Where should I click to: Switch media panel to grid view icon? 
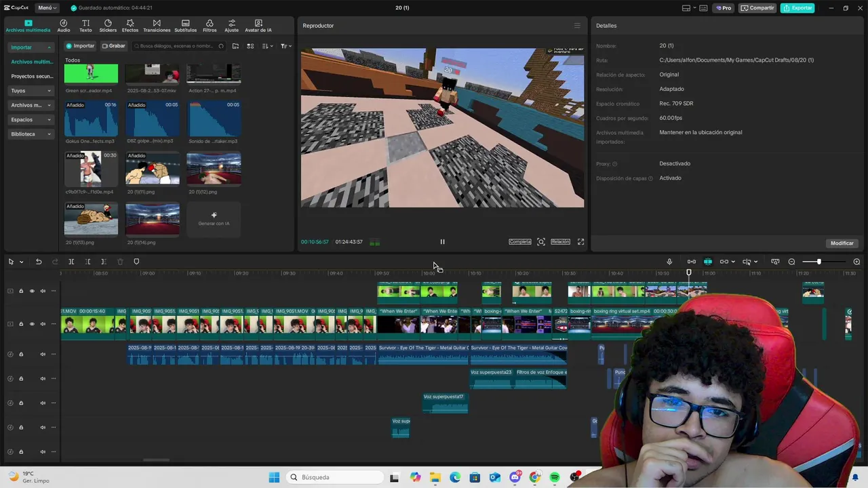(250, 46)
